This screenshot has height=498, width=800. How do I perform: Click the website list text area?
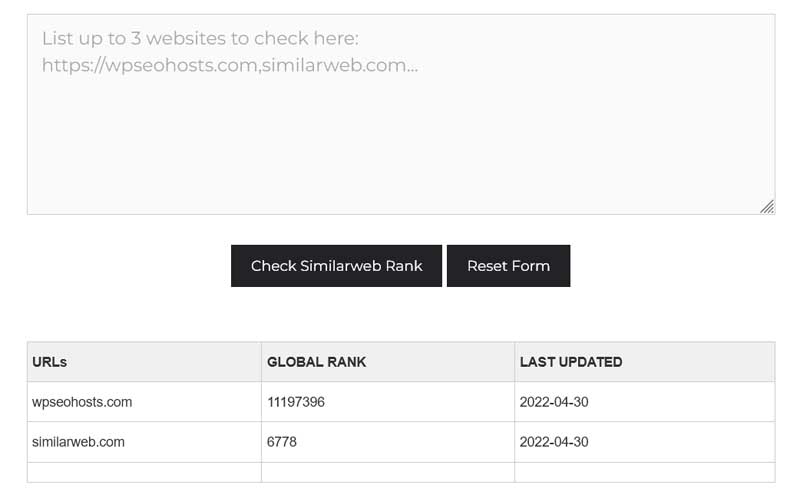pyautogui.click(x=401, y=114)
